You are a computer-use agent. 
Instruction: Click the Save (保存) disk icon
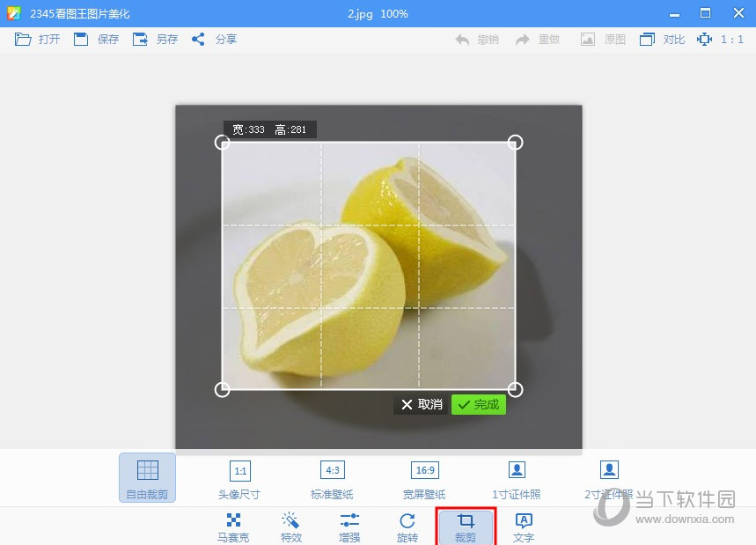[81, 40]
